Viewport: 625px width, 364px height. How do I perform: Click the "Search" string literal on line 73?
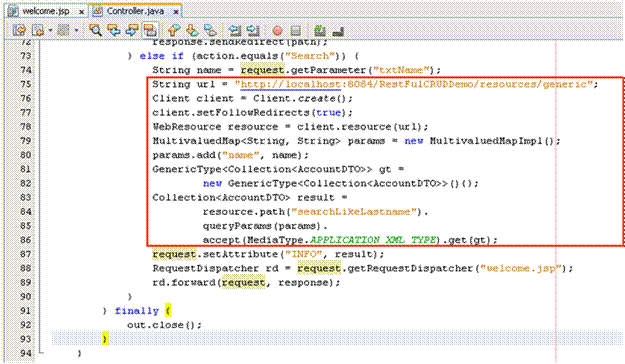(311, 56)
